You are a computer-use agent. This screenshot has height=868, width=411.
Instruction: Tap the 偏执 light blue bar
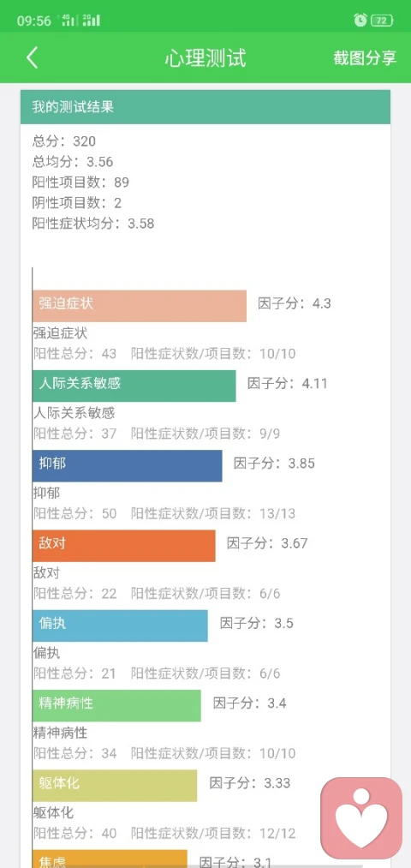pos(120,626)
